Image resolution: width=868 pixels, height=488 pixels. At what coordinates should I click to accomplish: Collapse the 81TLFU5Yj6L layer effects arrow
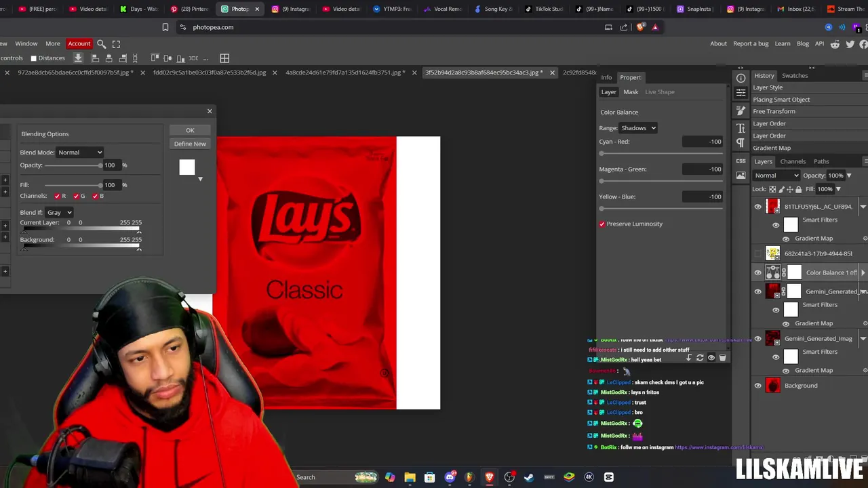tap(863, 207)
